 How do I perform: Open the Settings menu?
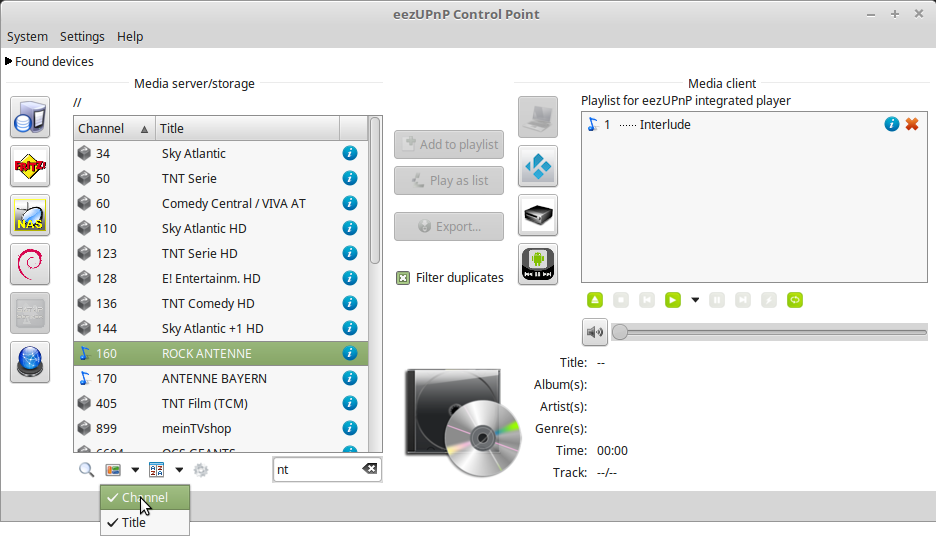pos(82,36)
